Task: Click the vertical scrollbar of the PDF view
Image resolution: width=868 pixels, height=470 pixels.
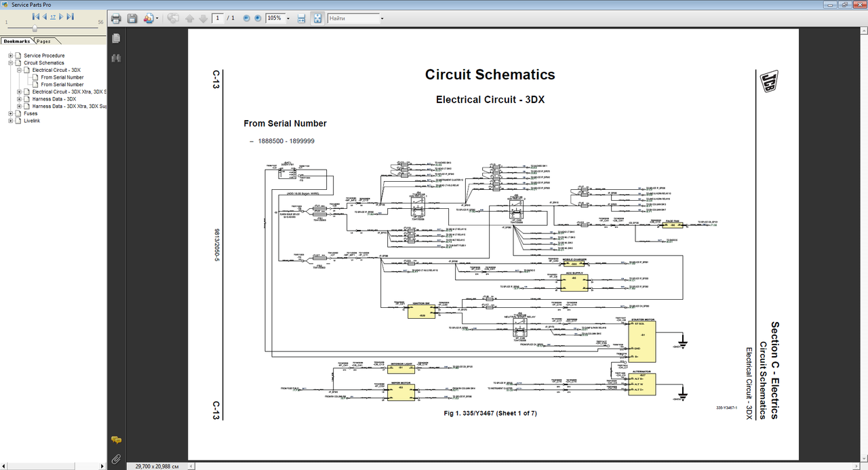Action: pos(863,244)
